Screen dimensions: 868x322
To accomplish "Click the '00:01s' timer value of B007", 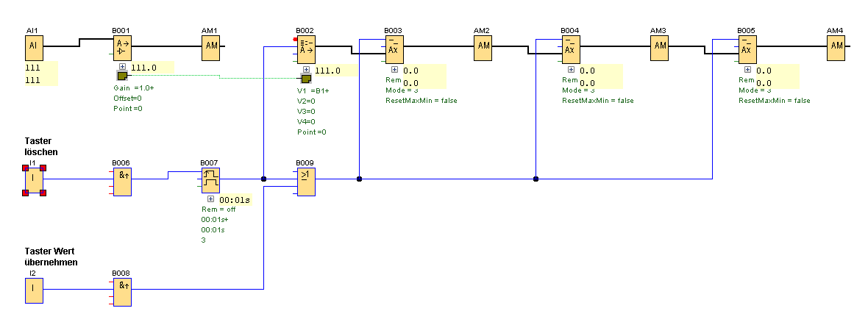I will click(x=233, y=200).
